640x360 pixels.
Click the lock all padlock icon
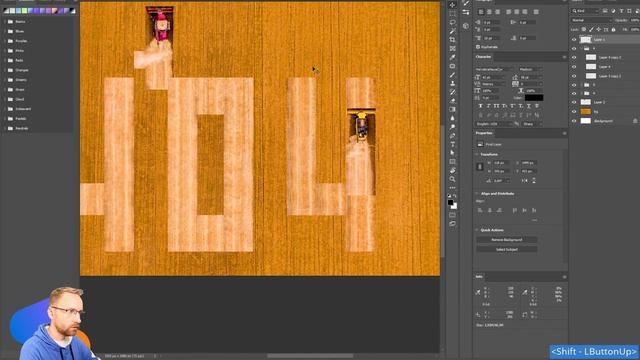pyautogui.click(x=613, y=29)
